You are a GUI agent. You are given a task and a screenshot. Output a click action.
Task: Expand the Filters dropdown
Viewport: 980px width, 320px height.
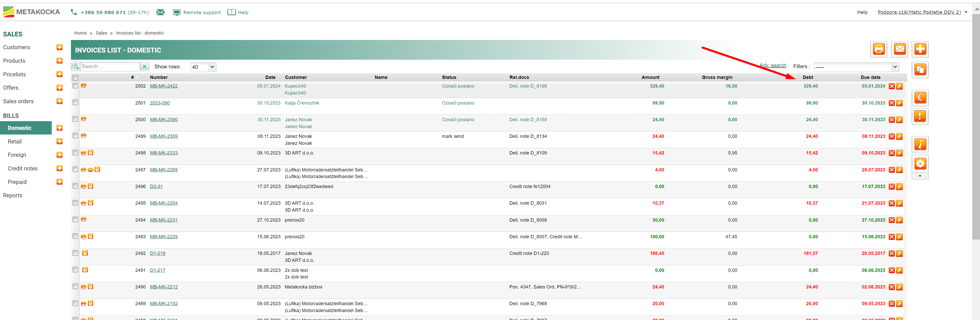[895, 67]
